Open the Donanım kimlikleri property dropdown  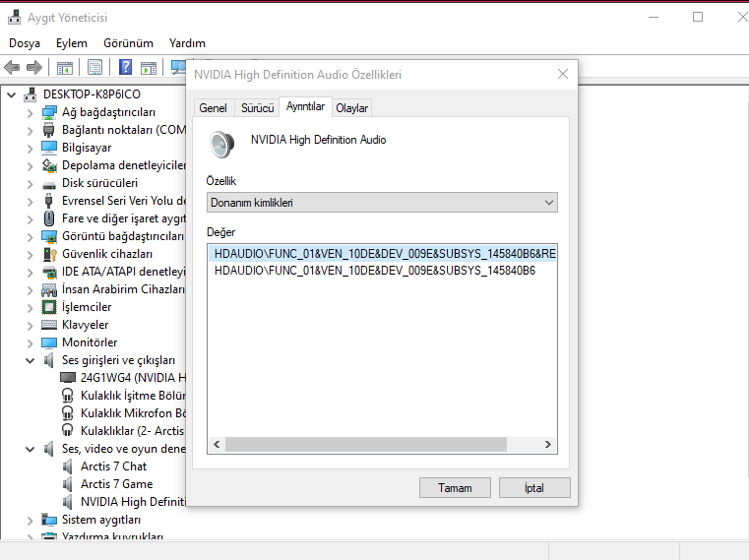click(x=382, y=203)
